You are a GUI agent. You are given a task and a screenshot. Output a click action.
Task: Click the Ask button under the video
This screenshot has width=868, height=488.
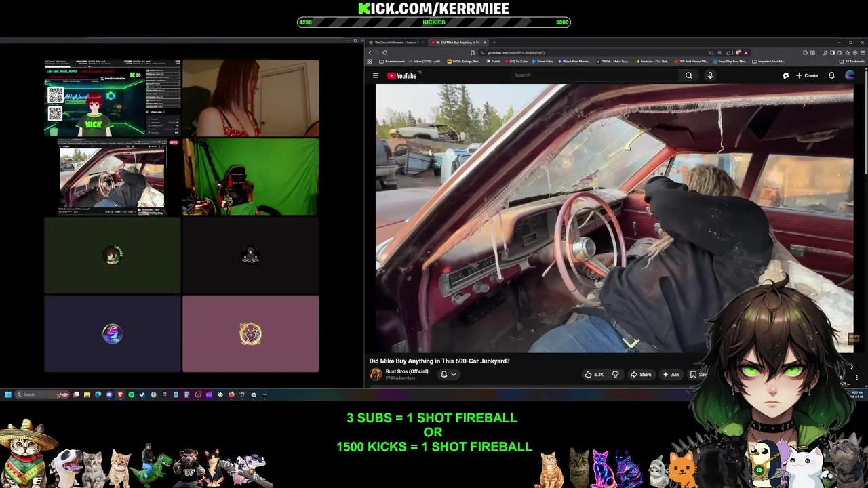coord(671,374)
